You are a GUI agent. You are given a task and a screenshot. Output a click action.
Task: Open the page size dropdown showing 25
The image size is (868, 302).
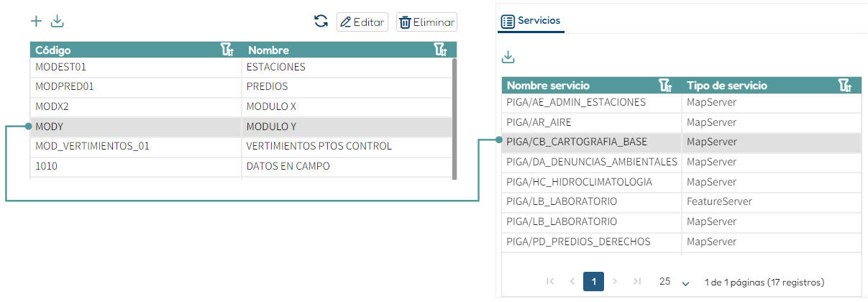coord(675,282)
